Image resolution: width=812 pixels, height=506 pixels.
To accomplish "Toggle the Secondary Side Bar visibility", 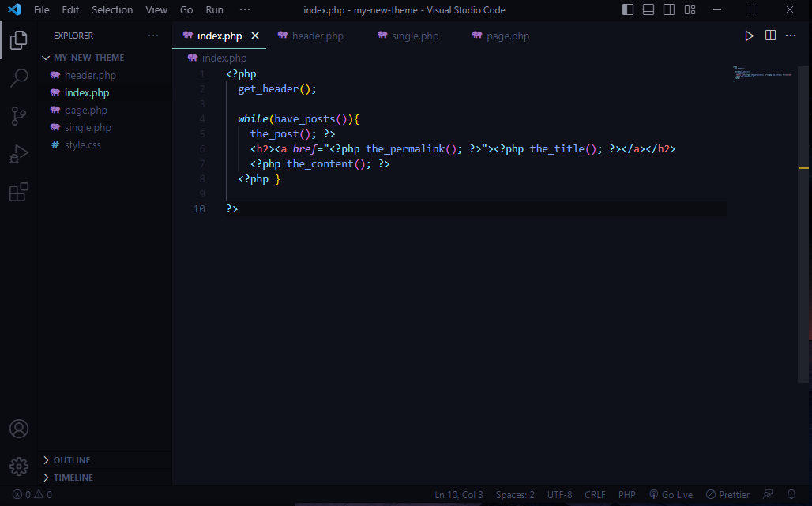I will [669, 9].
